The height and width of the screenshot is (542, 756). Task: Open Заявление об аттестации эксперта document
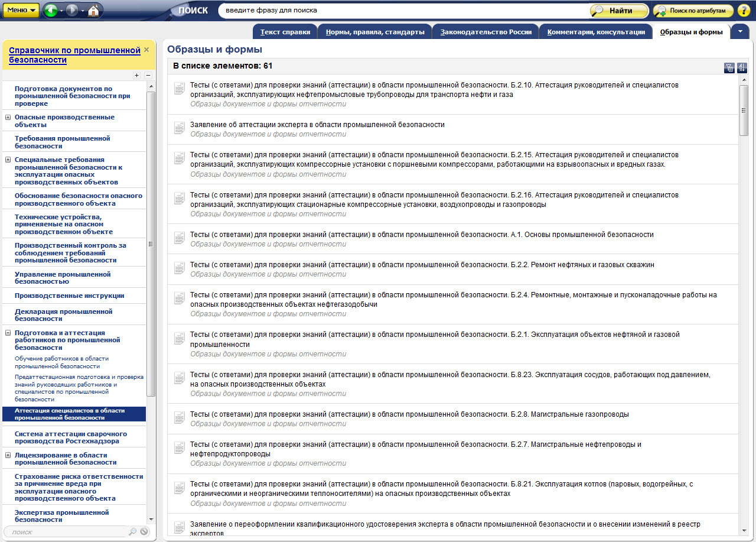317,125
